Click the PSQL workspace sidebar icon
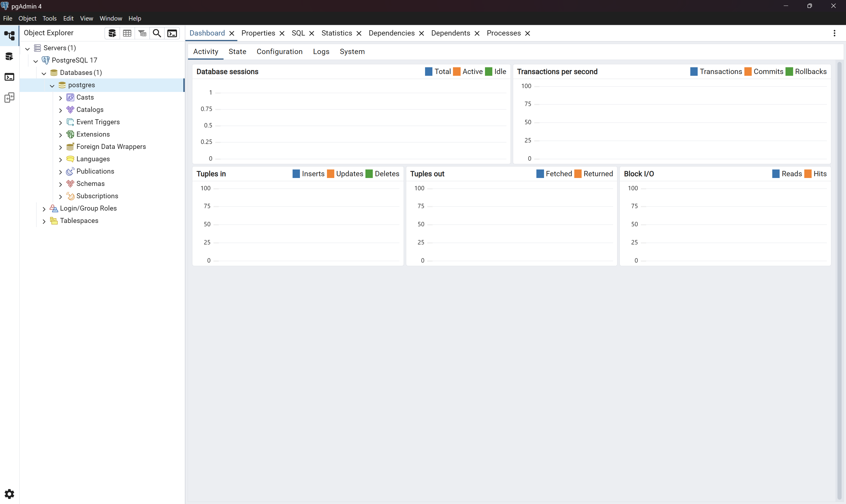The width and height of the screenshot is (846, 504). [9, 77]
